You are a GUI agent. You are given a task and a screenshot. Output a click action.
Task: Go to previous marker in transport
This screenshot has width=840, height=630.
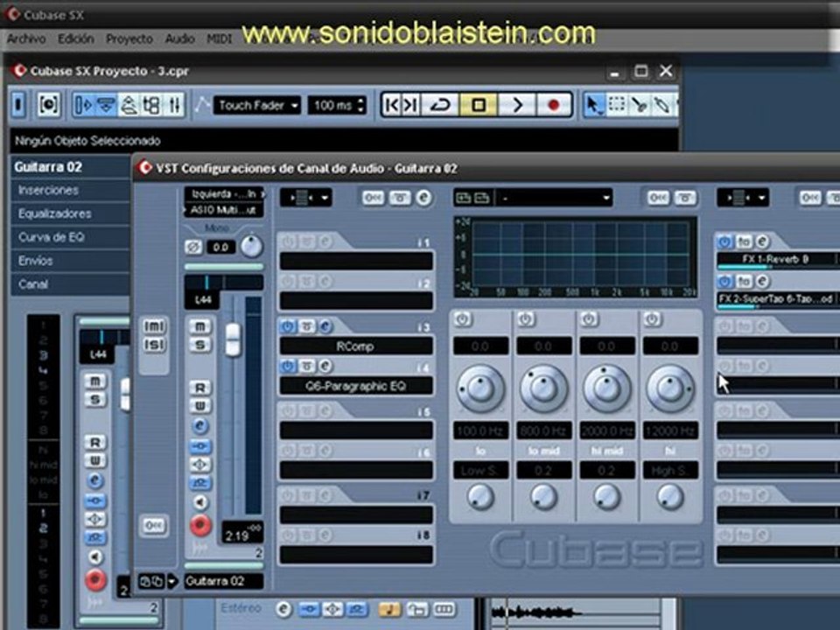coord(393,104)
